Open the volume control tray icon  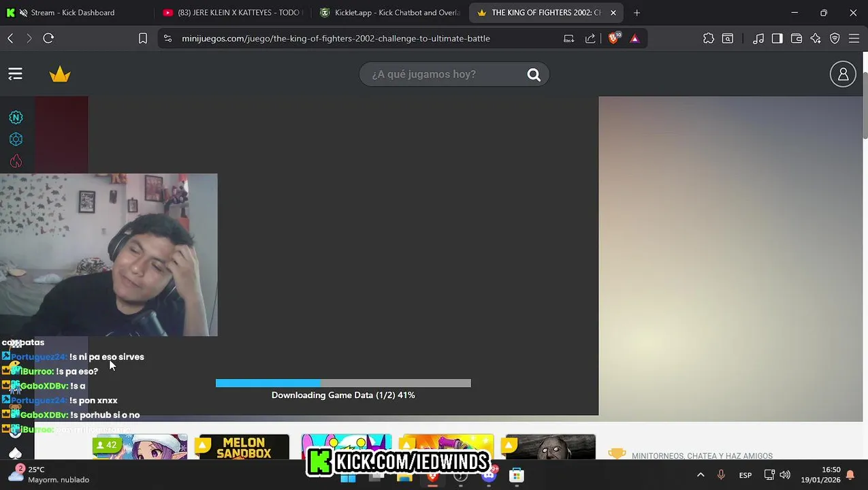pos(785,474)
